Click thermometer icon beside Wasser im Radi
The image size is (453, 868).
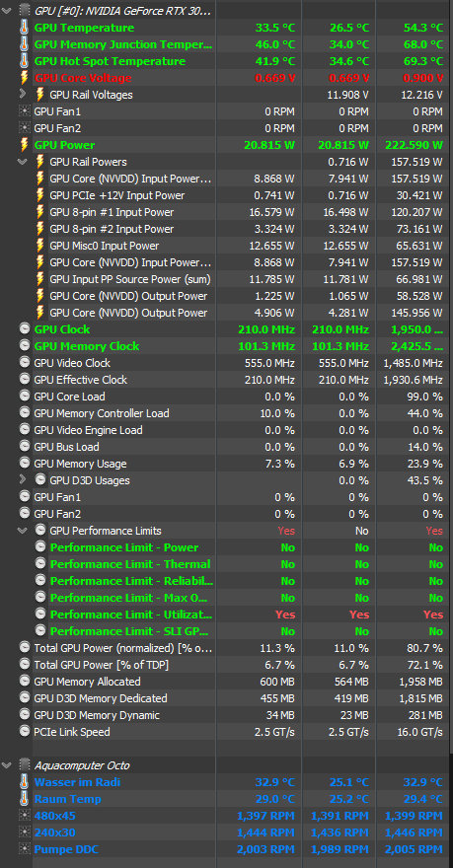[25, 782]
